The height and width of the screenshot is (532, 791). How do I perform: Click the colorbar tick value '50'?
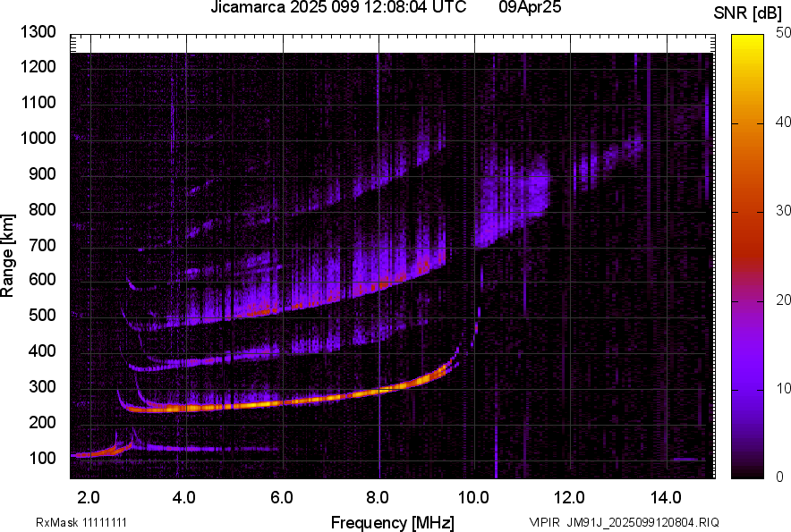783,33
